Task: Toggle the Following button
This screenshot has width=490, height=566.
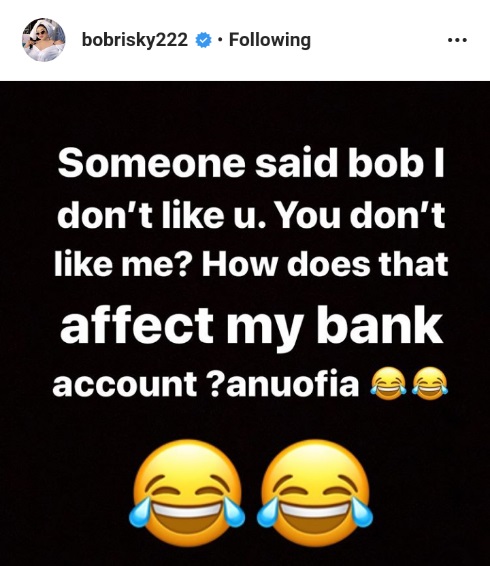Action: [x=270, y=40]
